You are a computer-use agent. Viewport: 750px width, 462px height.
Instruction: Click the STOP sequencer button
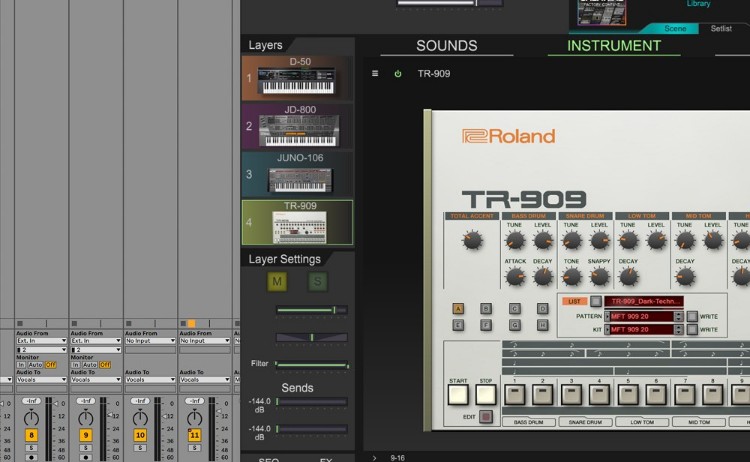[x=485, y=395]
